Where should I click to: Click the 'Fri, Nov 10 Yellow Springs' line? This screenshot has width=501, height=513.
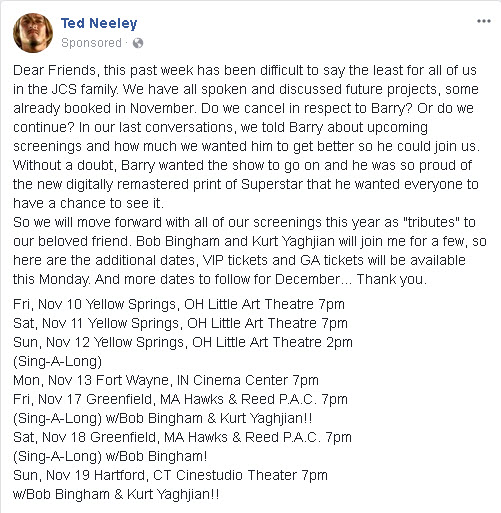click(179, 304)
